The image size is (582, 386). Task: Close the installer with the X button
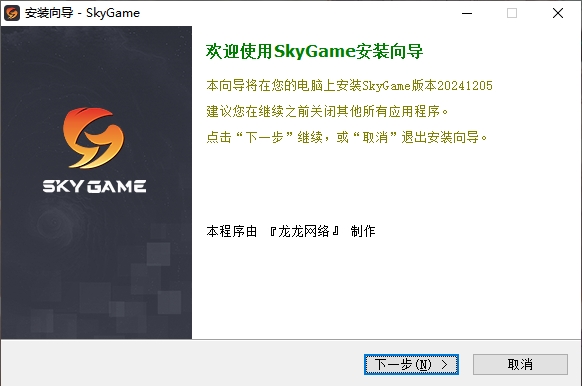coord(558,13)
